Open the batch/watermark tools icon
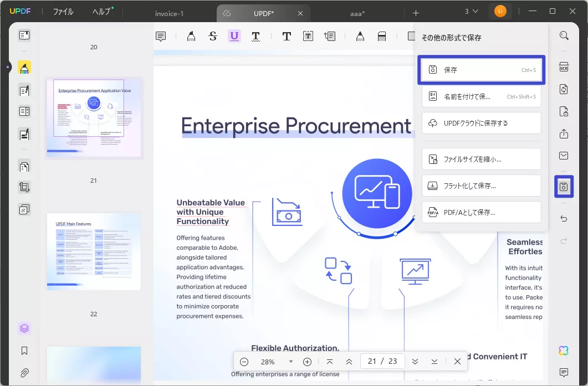 pos(24,209)
